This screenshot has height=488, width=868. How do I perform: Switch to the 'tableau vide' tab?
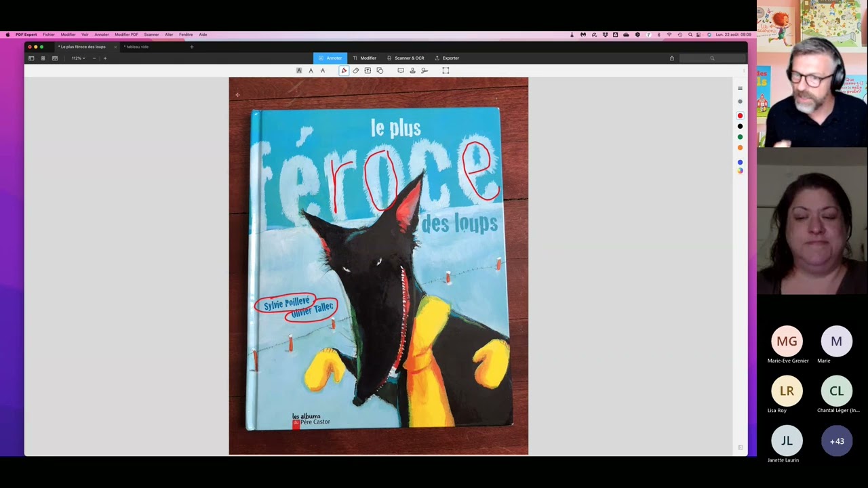pos(136,47)
